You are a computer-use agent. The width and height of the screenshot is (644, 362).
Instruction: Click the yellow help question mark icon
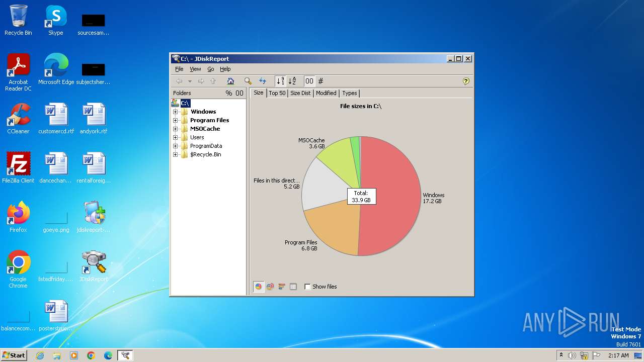466,81
